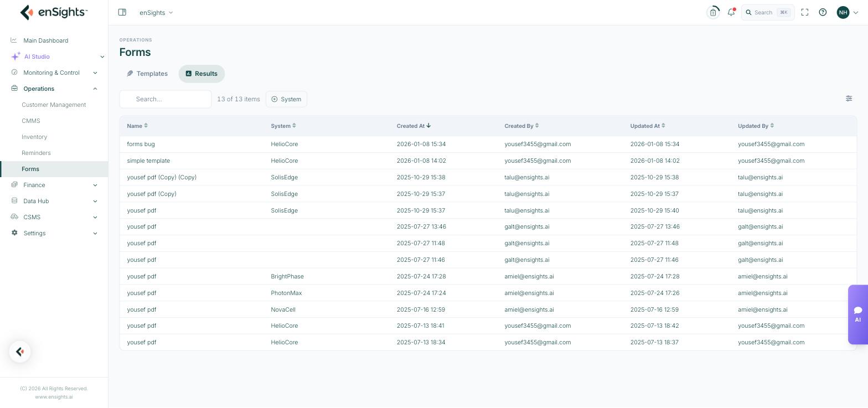Open the clipboard tasks icon
This screenshot has width=868, height=408.
(713, 12)
